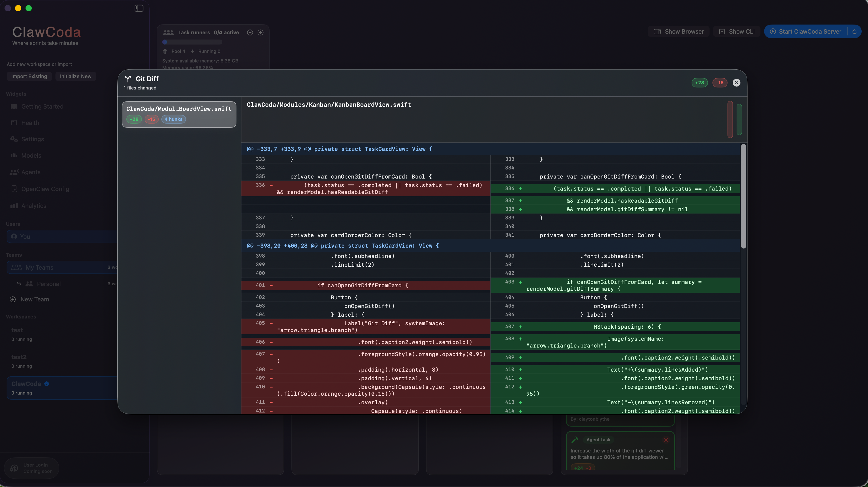Click the You user avatar icon
The height and width of the screenshot is (487, 868).
click(14, 237)
